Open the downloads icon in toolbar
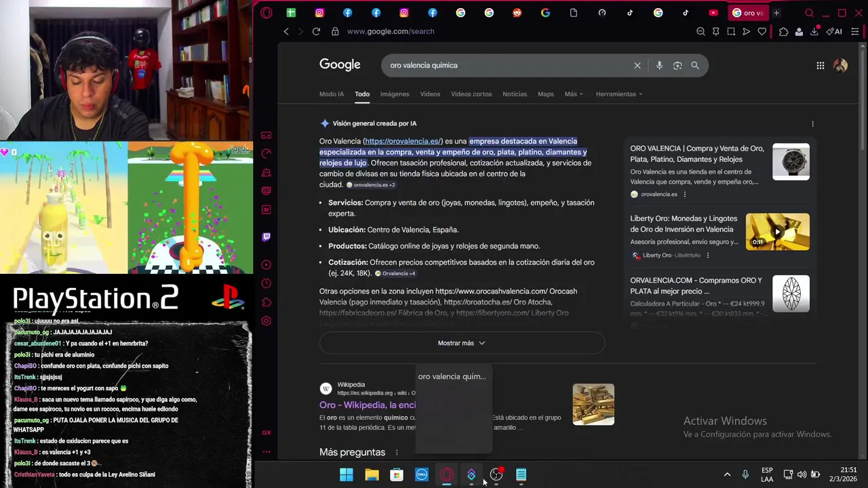Viewport: 868px width, 488px height. point(814,31)
